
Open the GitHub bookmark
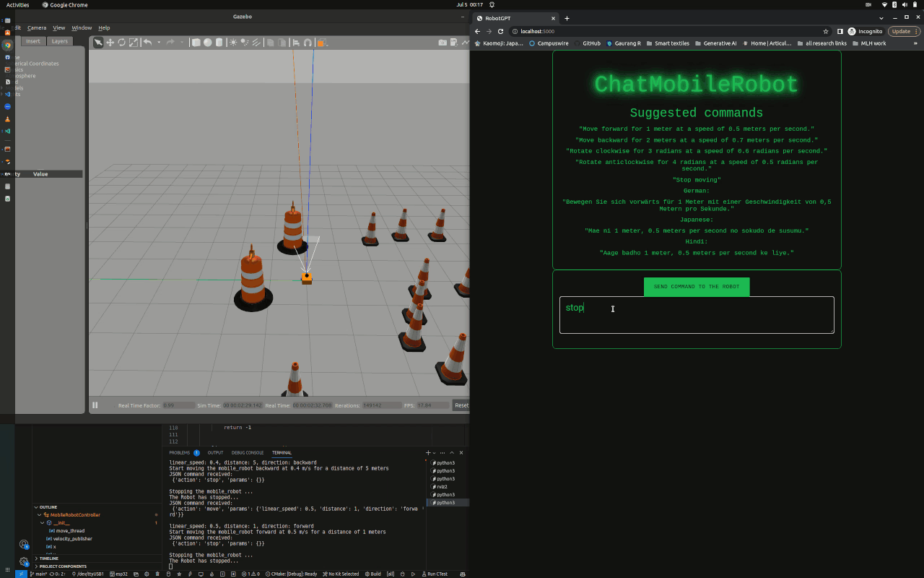pyautogui.click(x=587, y=43)
